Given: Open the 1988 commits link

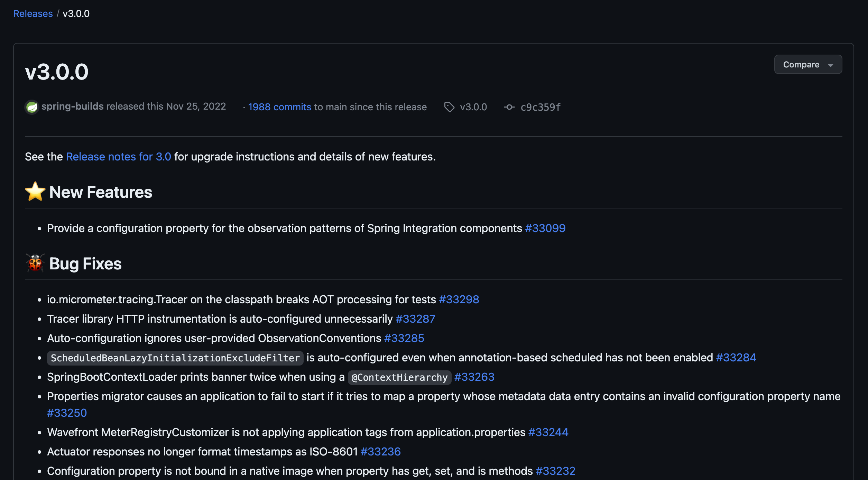Looking at the screenshot, I should coord(279,107).
